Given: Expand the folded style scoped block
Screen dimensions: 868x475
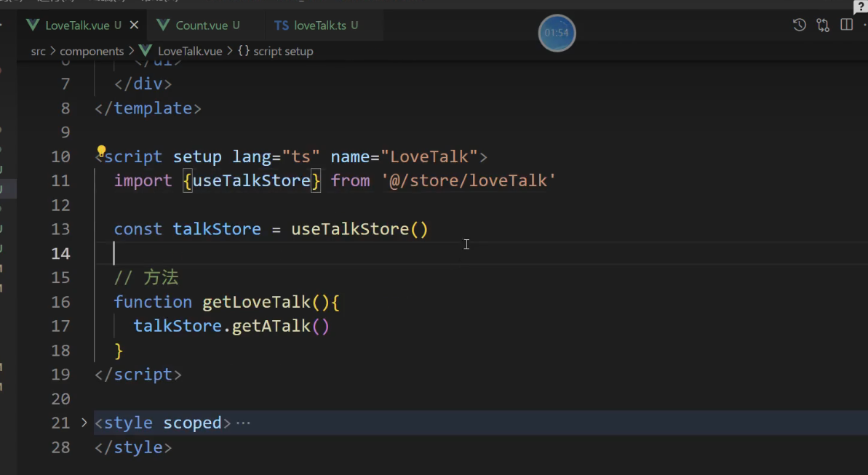Looking at the screenshot, I should pyautogui.click(x=84, y=423).
